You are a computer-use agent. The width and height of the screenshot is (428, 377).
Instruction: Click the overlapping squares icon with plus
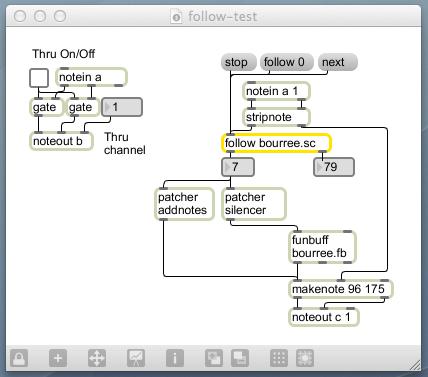coord(214,358)
